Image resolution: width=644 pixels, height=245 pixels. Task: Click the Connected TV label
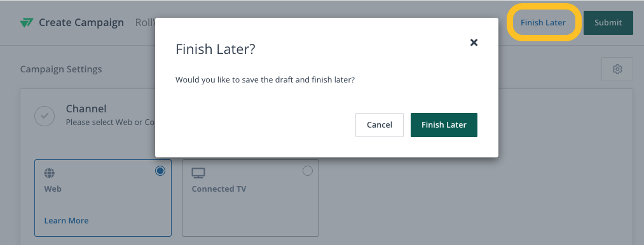click(x=219, y=189)
